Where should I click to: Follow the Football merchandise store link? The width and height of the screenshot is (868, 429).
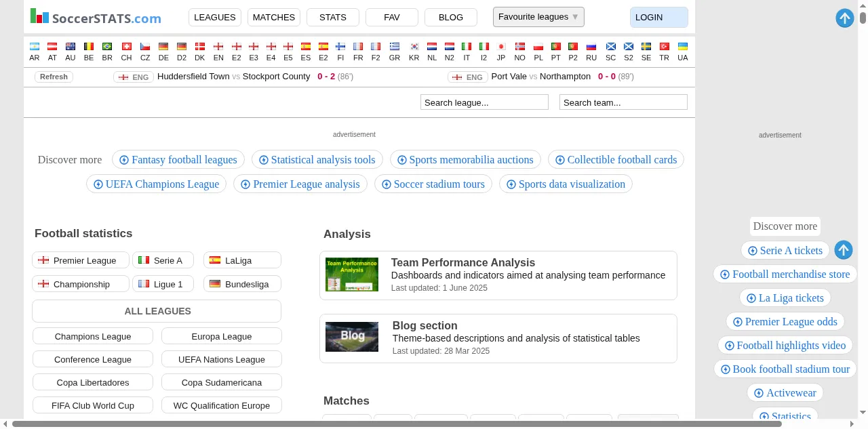click(x=785, y=274)
